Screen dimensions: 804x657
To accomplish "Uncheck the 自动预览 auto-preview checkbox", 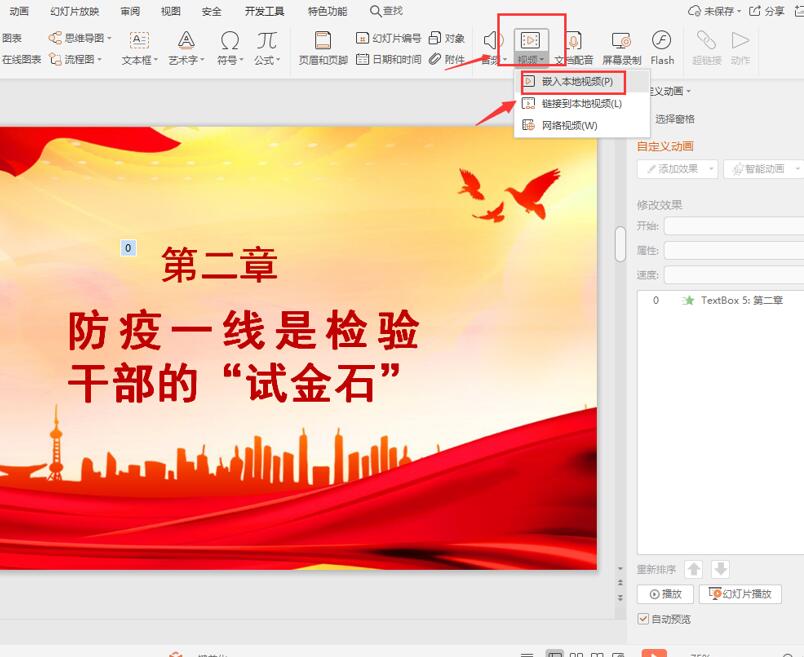I will (641, 618).
